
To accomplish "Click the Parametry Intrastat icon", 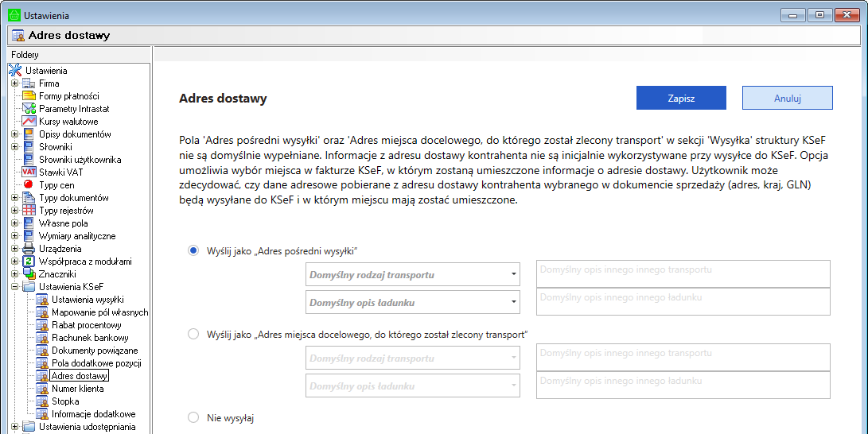I will 29,108.
